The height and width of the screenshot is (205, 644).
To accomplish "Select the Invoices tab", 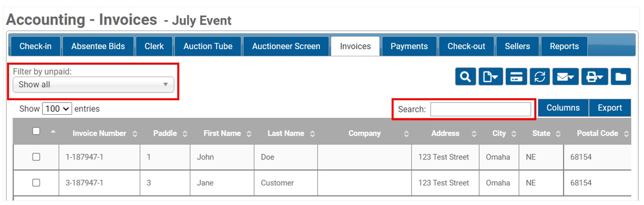I will (x=356, y=46).
